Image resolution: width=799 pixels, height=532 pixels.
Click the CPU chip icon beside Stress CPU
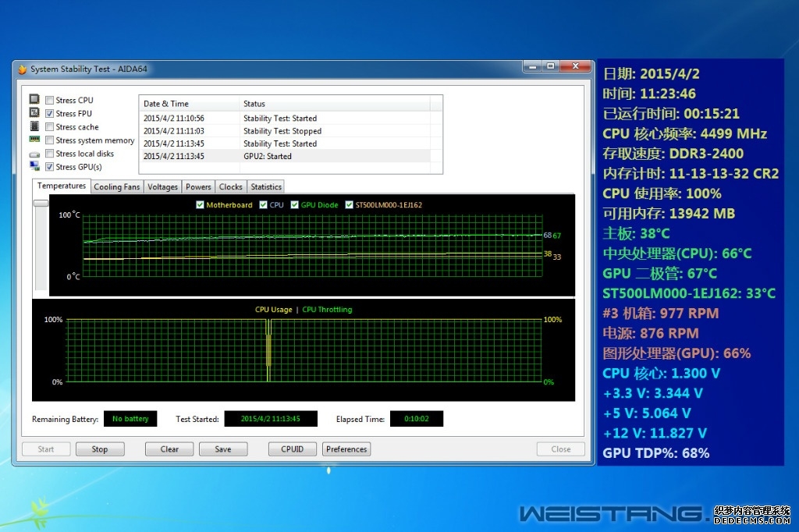tap(34, 100)
